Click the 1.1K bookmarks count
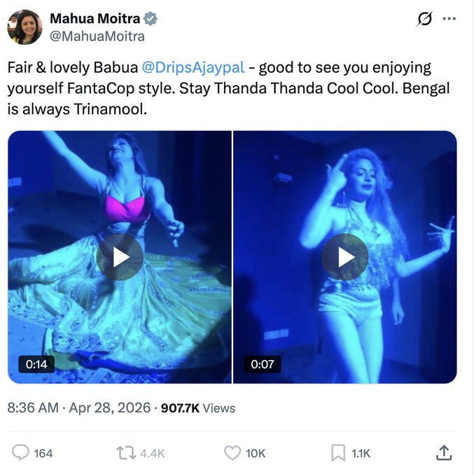 pos(360,453)
